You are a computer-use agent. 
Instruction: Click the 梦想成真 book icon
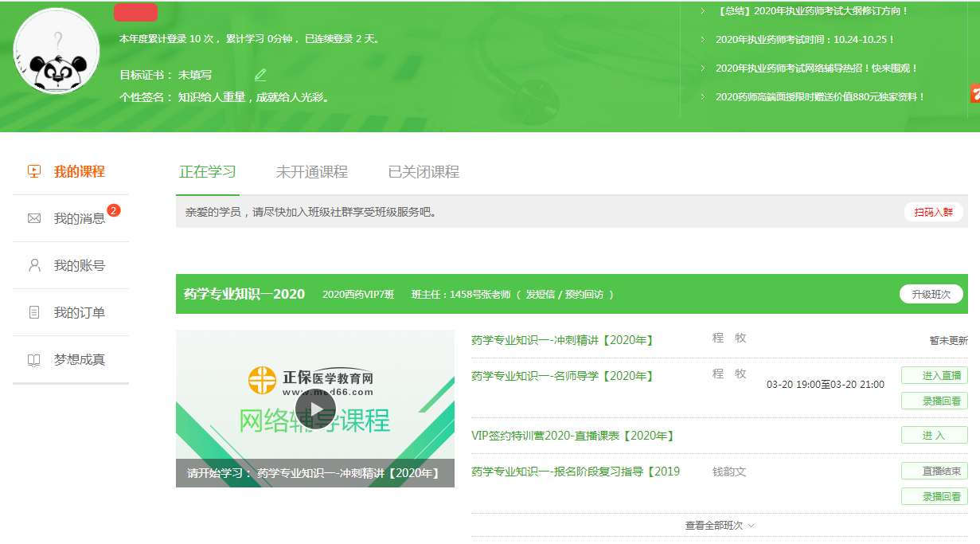click(33, 359)
